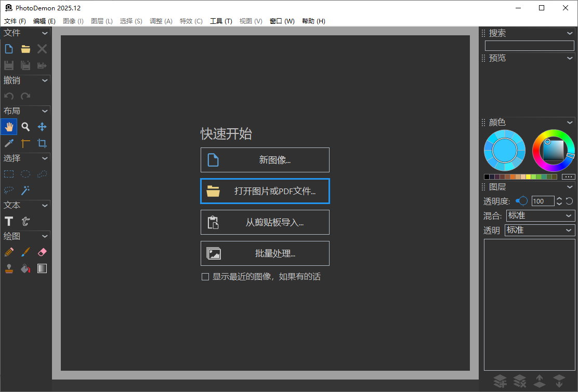Open the 混合 blend mode dropdown
578x392 pixels.
[541, 215]
